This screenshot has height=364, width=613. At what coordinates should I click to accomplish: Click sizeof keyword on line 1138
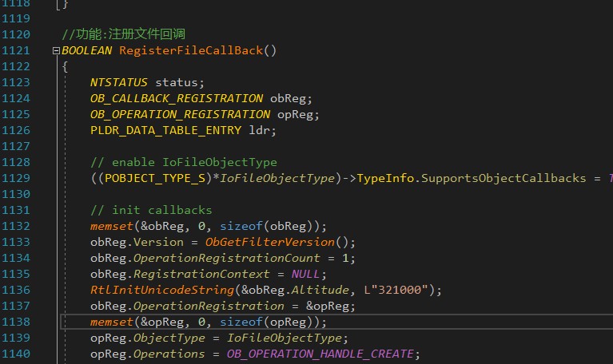(x=241, y=322)
